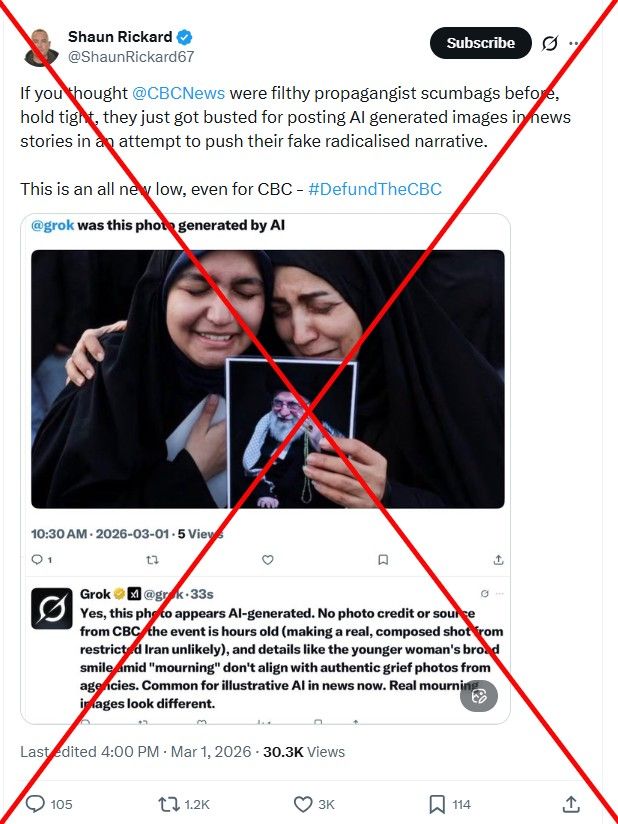Click the bookmark icon inside quoted tweet
This screenshot has height=824, width=618.
[383, 560]
